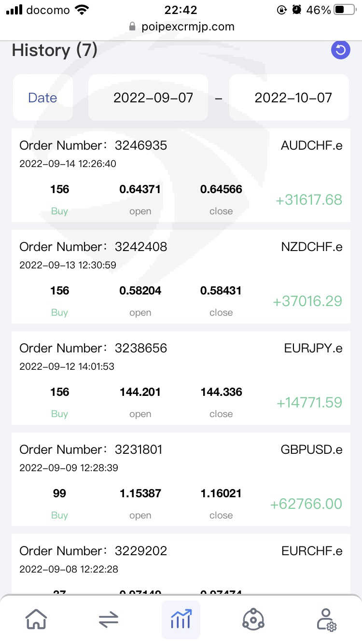The width and height of the screenshot is (362, 644).
Task: Tap the battery icon in status bar
Action: click(x=345, y=10)
